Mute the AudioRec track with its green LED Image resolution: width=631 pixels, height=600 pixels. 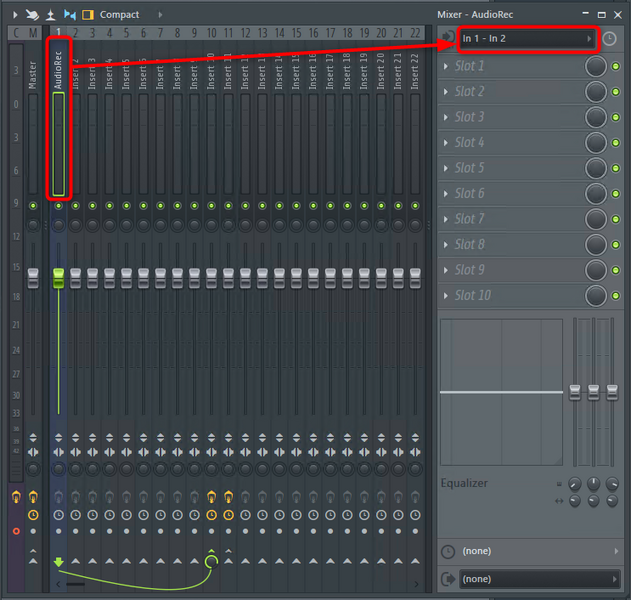click(58, 206)
